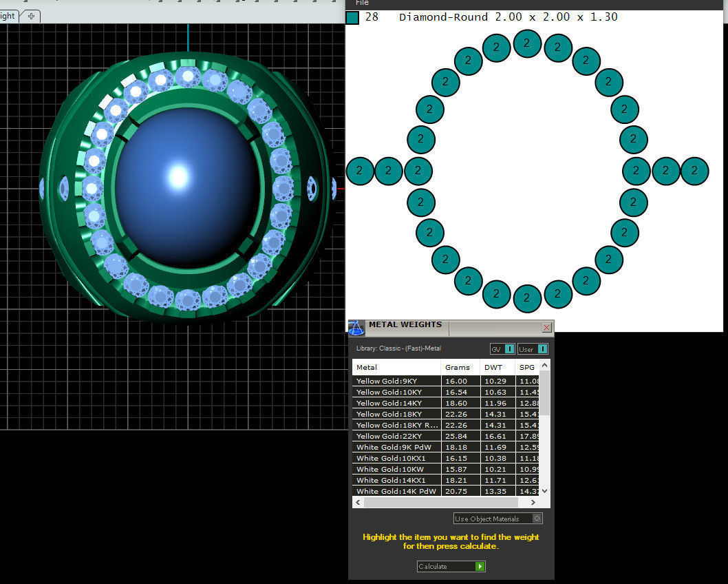Click the 18.60 grams value
Image resolution: width=728 pixels, height=584 pixels.
(456, 404)
